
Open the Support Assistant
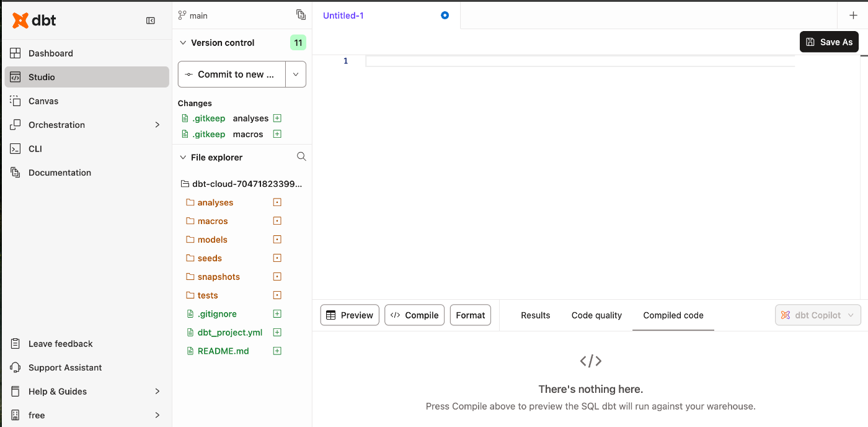click(87, 367)
